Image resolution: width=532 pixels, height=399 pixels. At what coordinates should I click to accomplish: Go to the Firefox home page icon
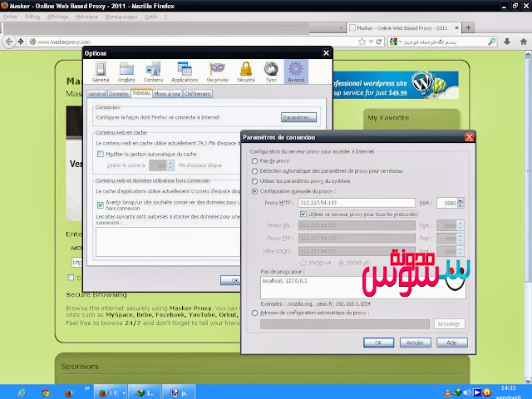click(524, 42)
